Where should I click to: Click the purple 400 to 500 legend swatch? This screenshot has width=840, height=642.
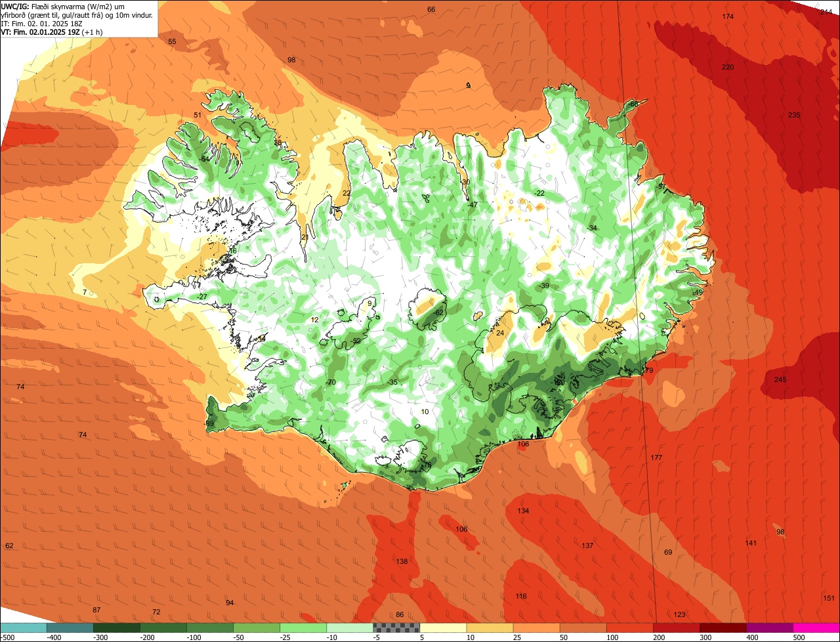(x=770, y=628)
